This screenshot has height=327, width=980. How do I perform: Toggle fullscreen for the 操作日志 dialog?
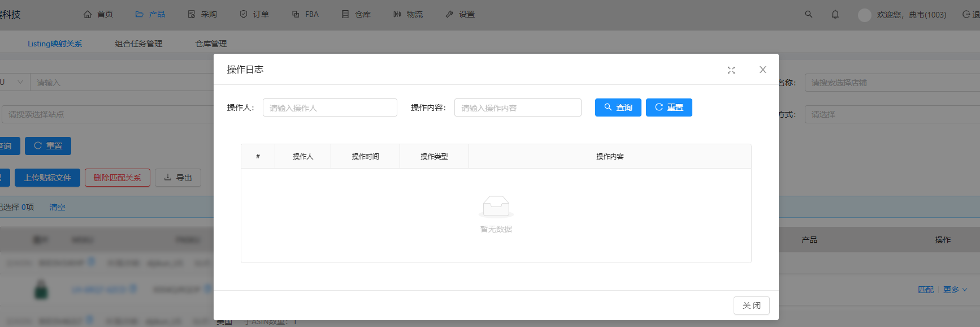[x=731, y=70]
